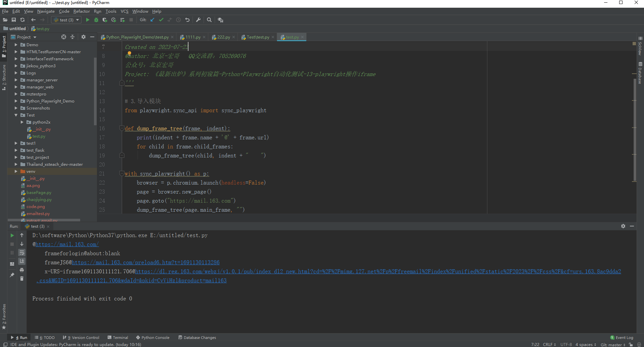Open the mail.163.com link in console output
Screen dimensions: 644x347
[67, 244]
